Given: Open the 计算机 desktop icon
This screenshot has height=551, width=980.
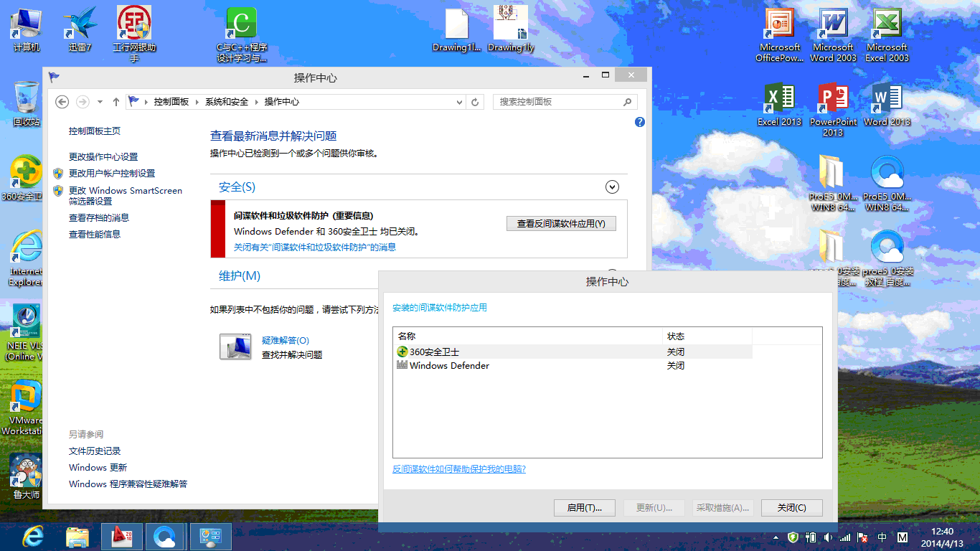Looking at the screenshot, I should point(27,29).
